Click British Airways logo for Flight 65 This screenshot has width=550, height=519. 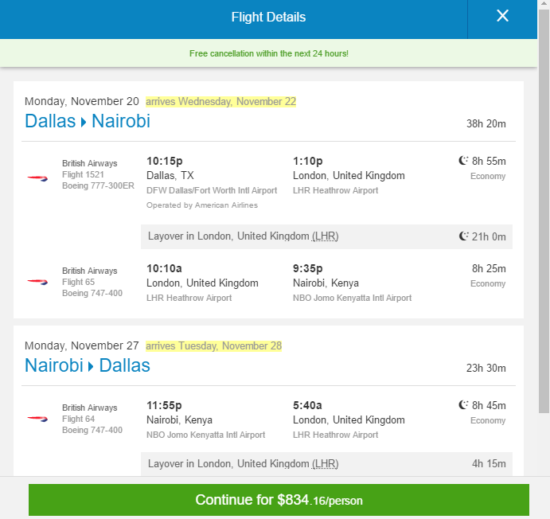pos(38,282)
